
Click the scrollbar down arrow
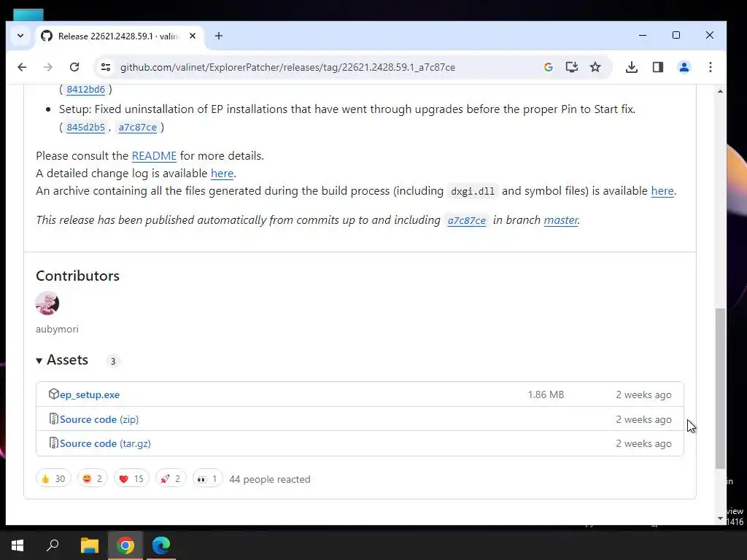coord(720,518)
